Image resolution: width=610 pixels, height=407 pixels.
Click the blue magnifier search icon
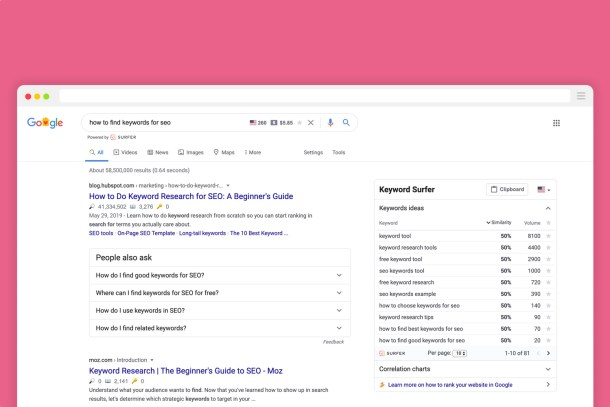tap(346, 123)
